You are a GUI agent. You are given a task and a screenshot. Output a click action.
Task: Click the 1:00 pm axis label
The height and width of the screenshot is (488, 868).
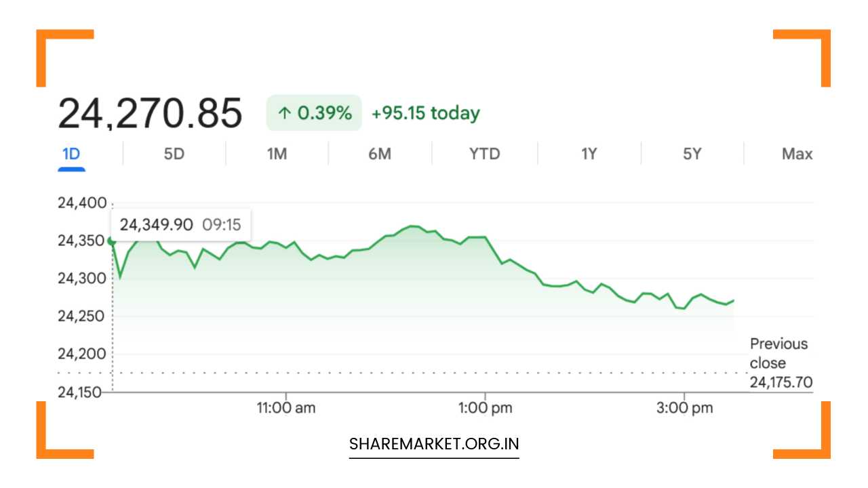(x=485, y=408)
